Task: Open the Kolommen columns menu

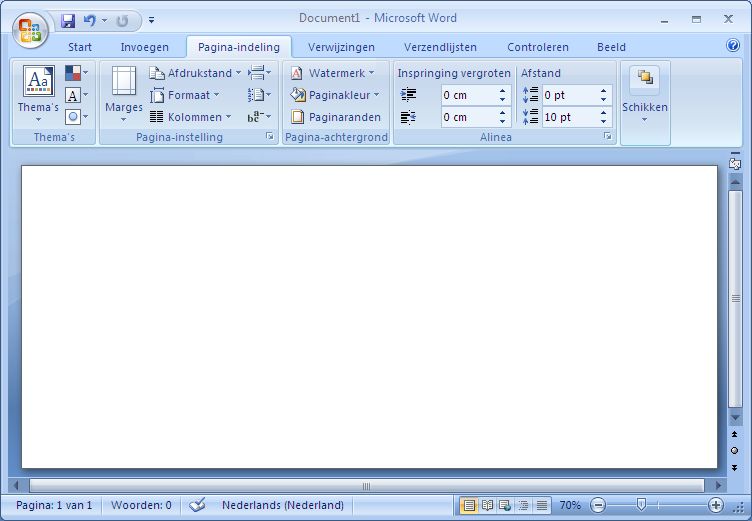Action: 190,117
